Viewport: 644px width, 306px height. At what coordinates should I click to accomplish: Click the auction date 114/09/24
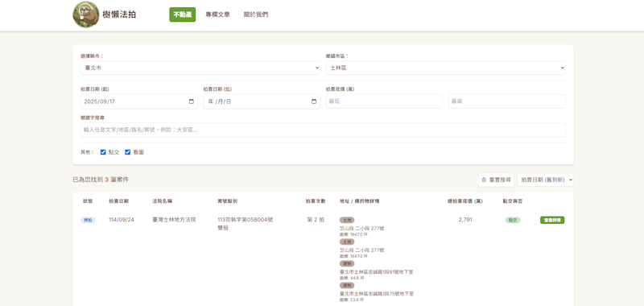[122, 220]
